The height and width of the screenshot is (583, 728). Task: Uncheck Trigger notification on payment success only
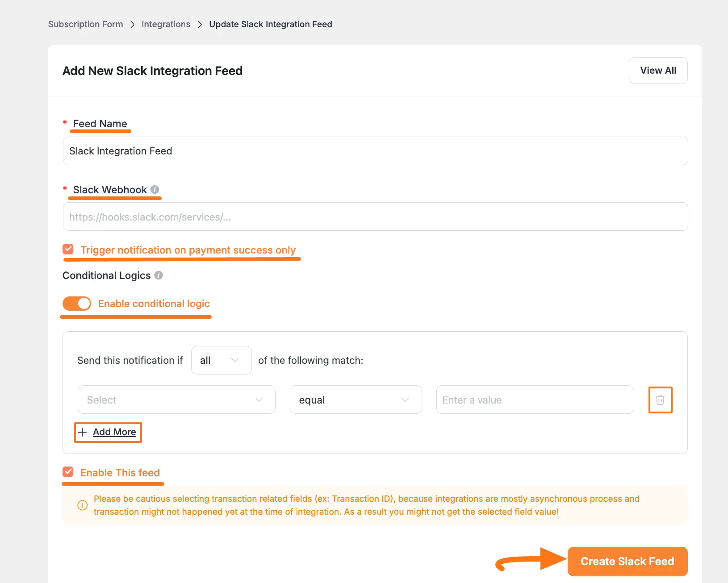(68, 249)
